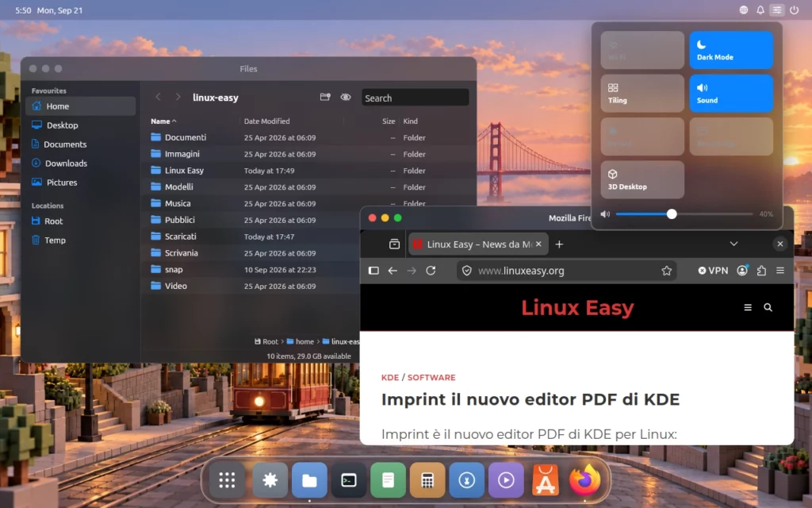Open a new Firefox tab
This screenshot has height=508, width=812.
tap(559, 244)
